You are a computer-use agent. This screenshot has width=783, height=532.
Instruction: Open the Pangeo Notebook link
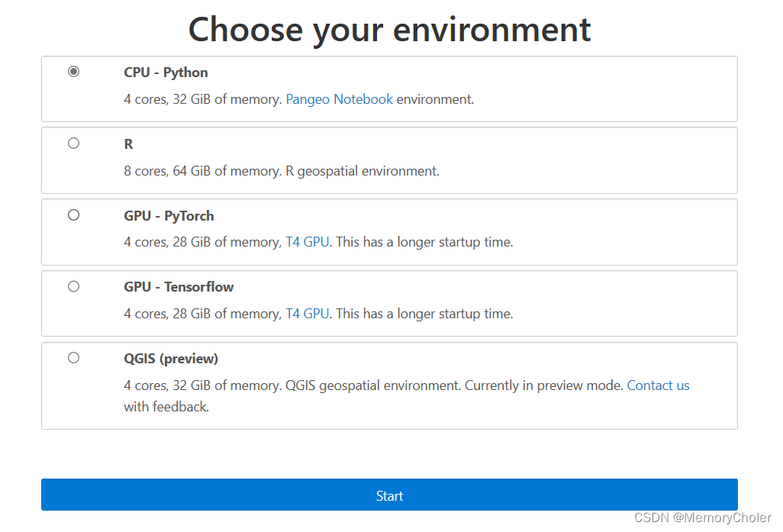tap(339, 99)
